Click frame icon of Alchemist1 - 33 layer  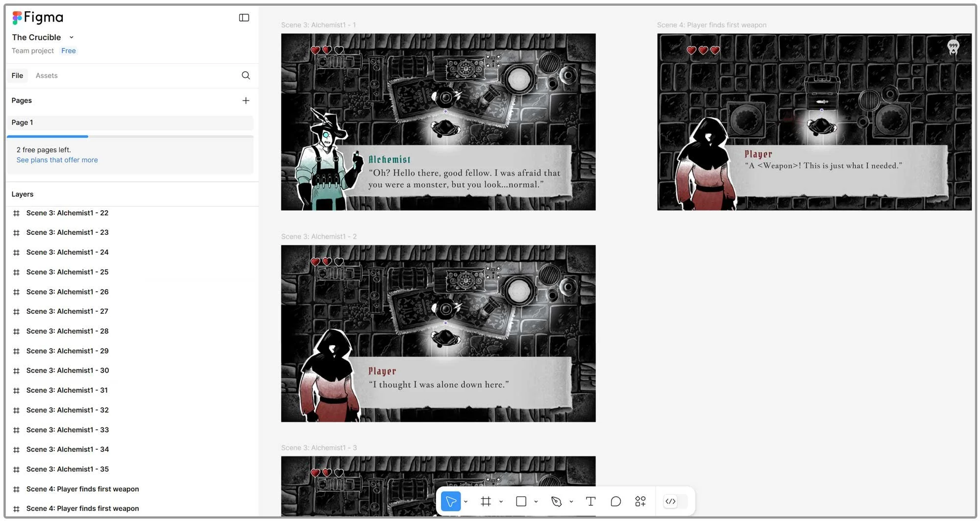pyautogui.click(x=16, y=430)
